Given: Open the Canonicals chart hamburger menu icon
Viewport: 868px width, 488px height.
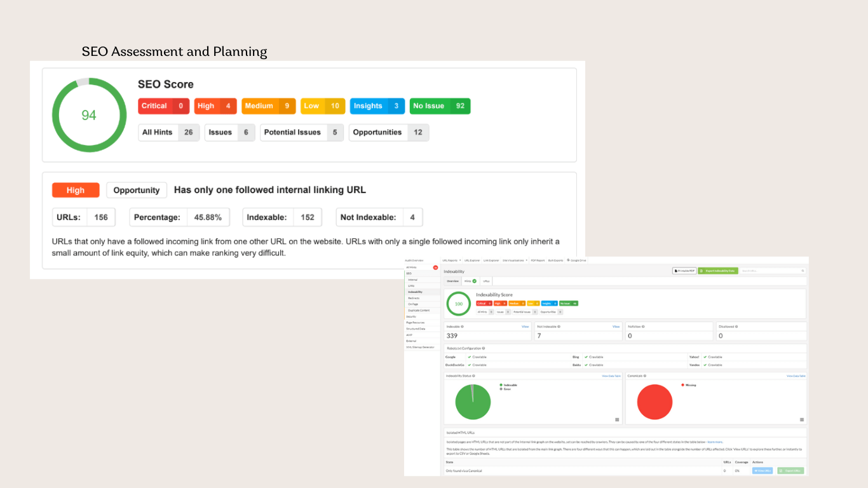Looking at the screenshot, I should coord(801,419).
